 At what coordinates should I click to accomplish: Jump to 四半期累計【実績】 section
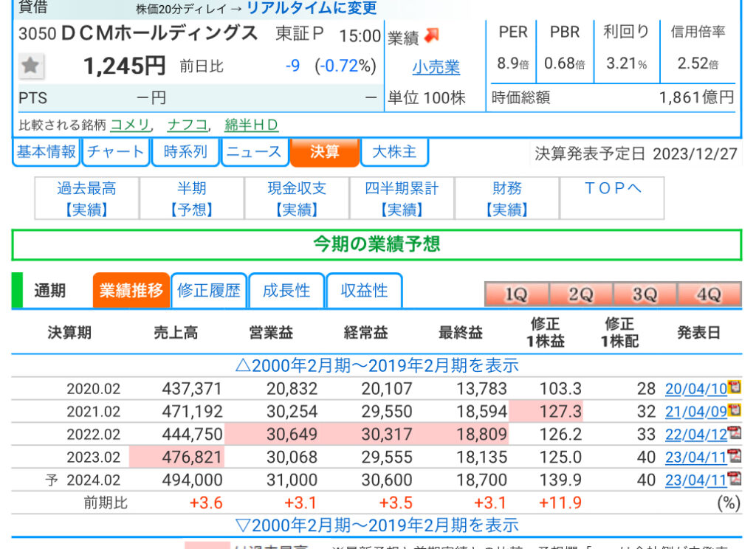coord(402,198)
